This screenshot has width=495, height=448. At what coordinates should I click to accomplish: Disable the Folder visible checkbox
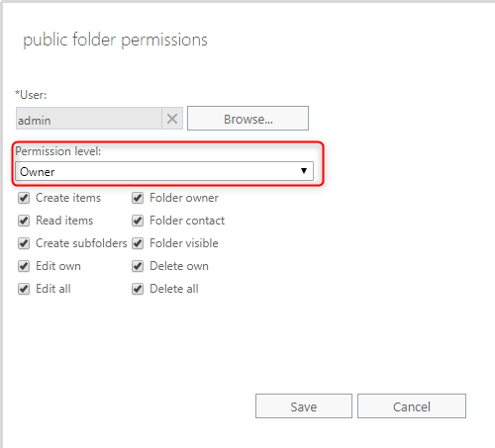138,243
